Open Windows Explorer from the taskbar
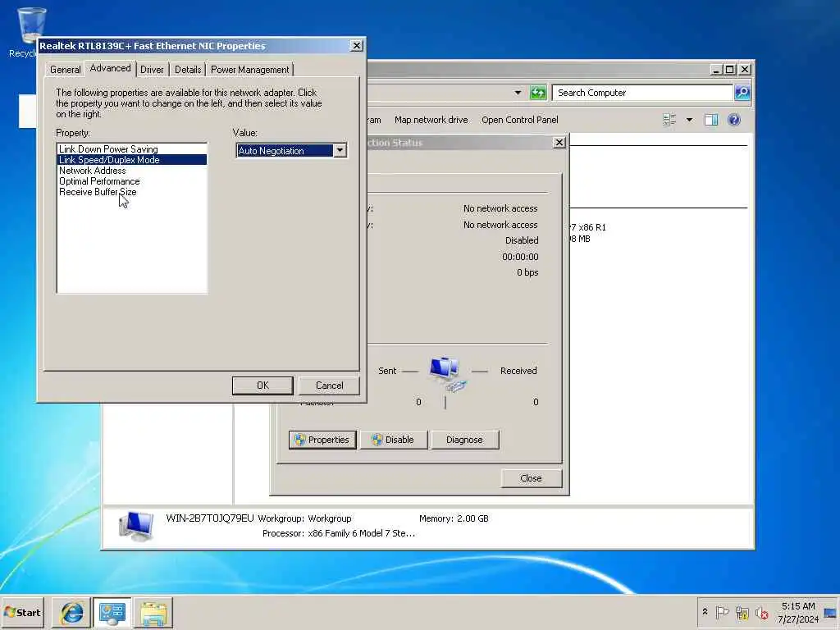The height and width of the screenshot is (630, 840). [153, 612]
